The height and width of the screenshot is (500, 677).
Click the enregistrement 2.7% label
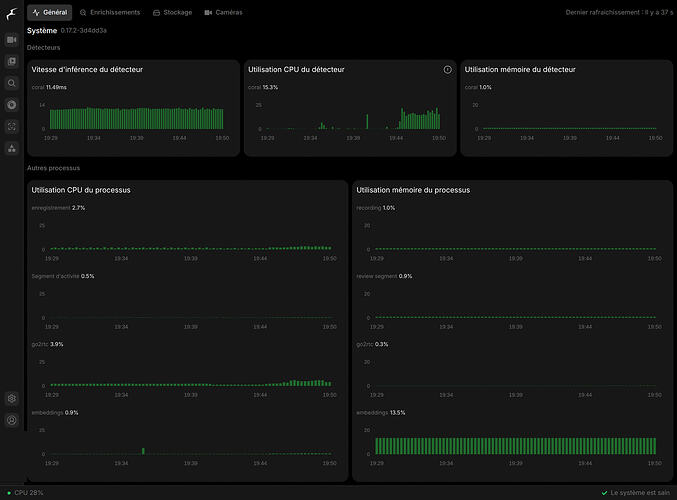click(58, 208)
